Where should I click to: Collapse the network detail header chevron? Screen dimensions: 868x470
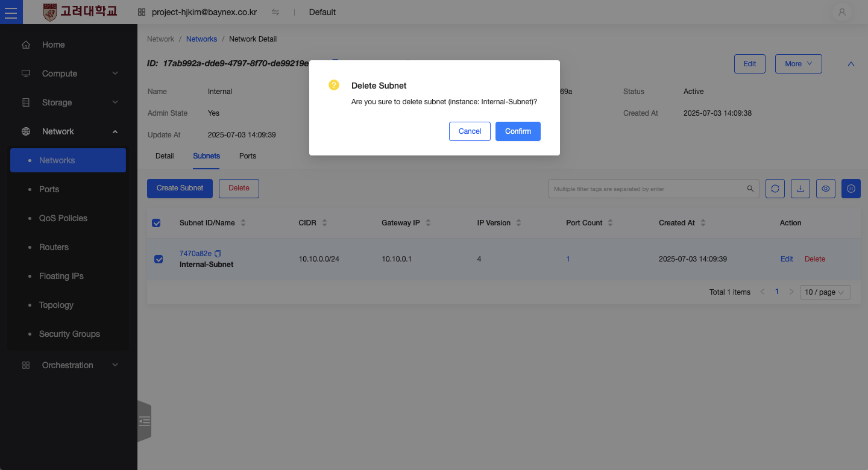[851, 64]
